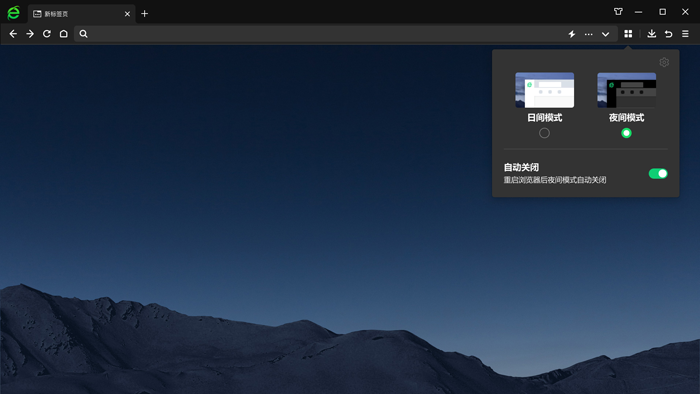Reload the current page

pyautogui.click(x=46, y=34)
